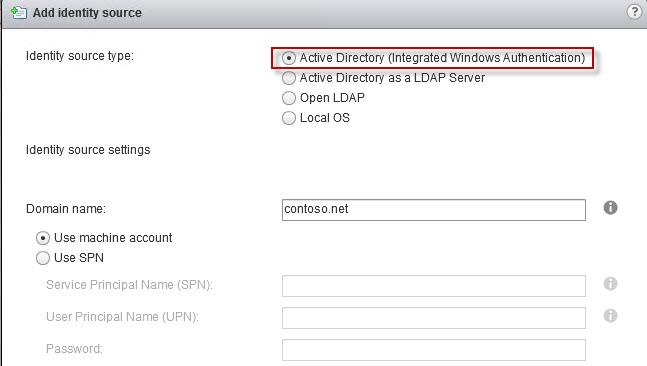The width and height of the screenshot is (647, 366).
Task: Select Active Directory (Integrated Windows Authentication) radio
Action: pos(289,58)
